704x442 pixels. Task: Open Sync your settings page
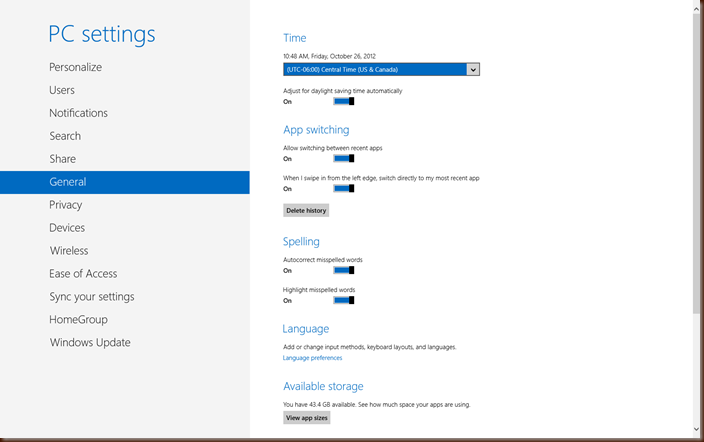click(x=92, y=297)
